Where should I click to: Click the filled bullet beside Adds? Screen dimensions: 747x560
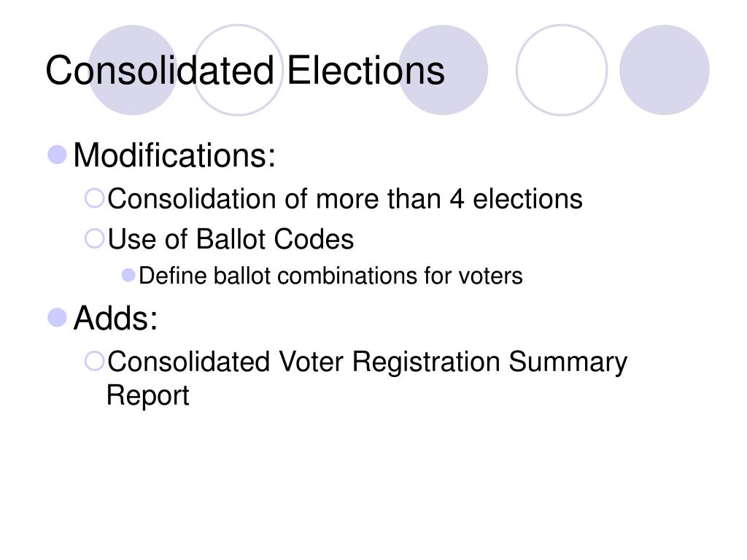click(x=57, y=318)
